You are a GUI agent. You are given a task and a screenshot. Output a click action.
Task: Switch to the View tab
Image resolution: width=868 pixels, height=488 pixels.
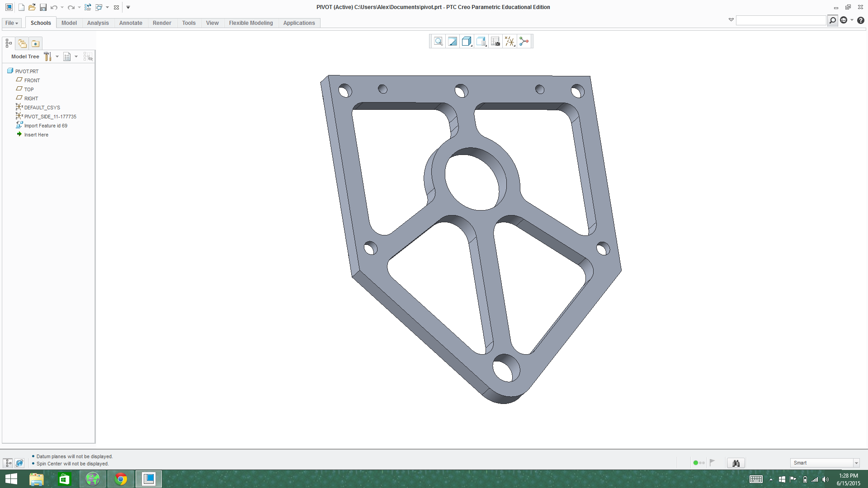(x=212, y=23)
